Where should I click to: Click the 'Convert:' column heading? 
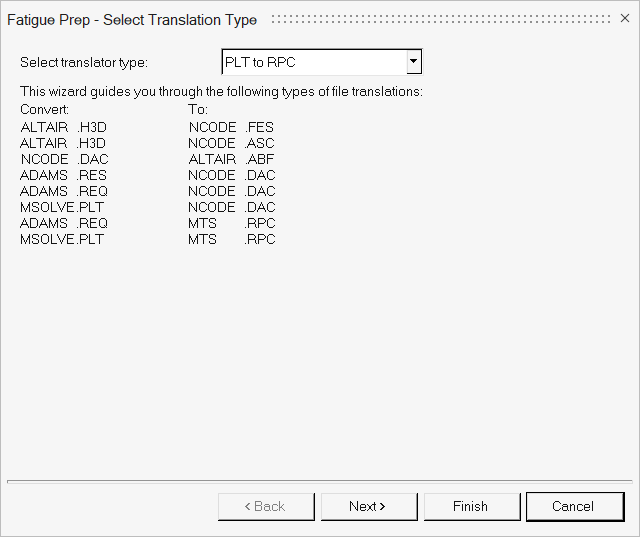pyautogui.click(x=44, y=108)
